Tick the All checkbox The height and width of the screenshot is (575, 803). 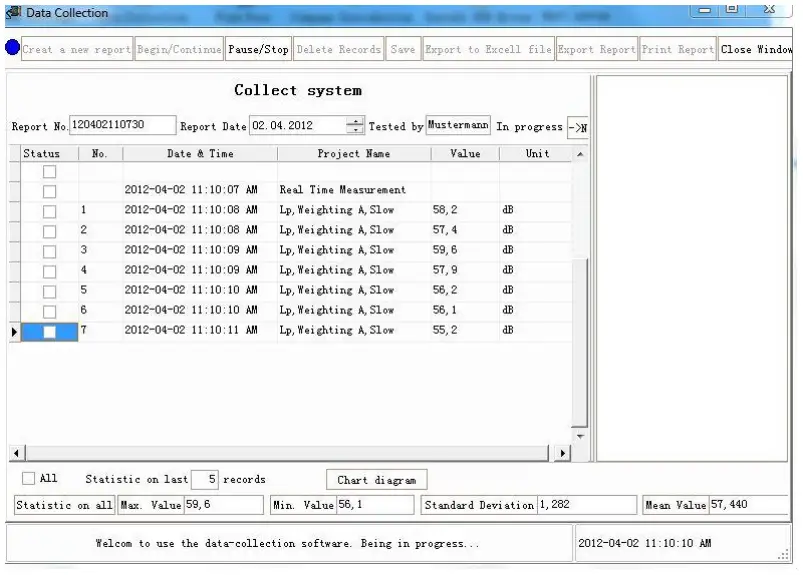click(x=29, y=478)
